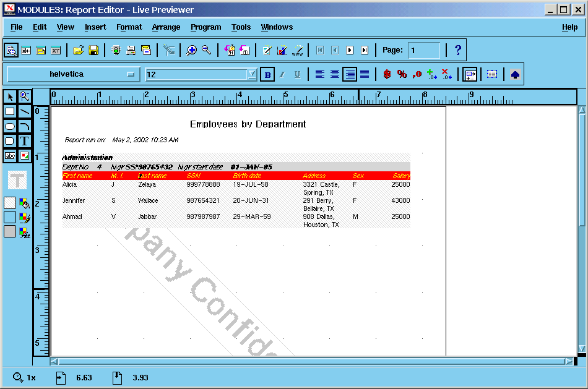The height and width of the screenshot is (389, 588).
Task: Open the Insert menu
Action: point(95,27)
